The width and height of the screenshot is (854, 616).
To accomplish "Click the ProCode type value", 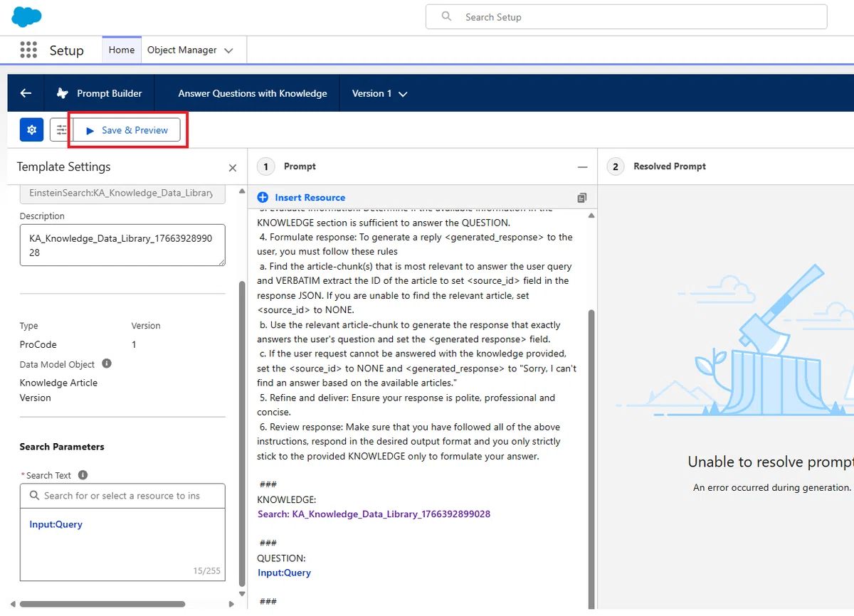I will point(38,344).
